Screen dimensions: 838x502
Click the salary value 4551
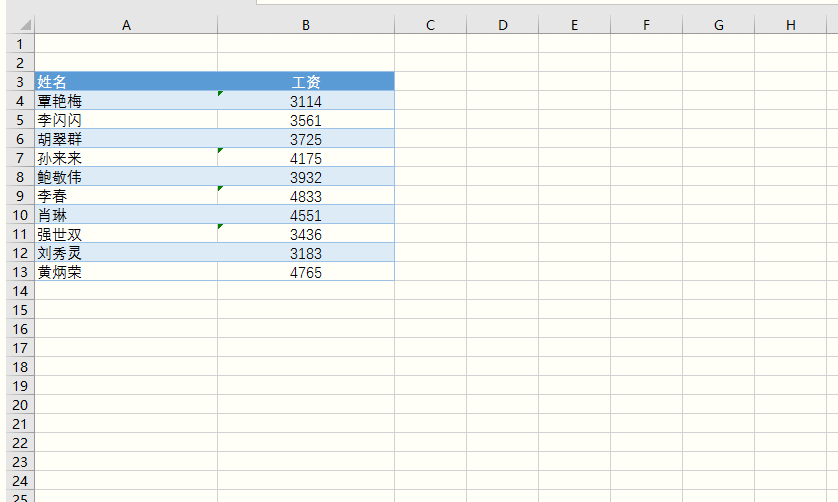(x=306, y=214)
